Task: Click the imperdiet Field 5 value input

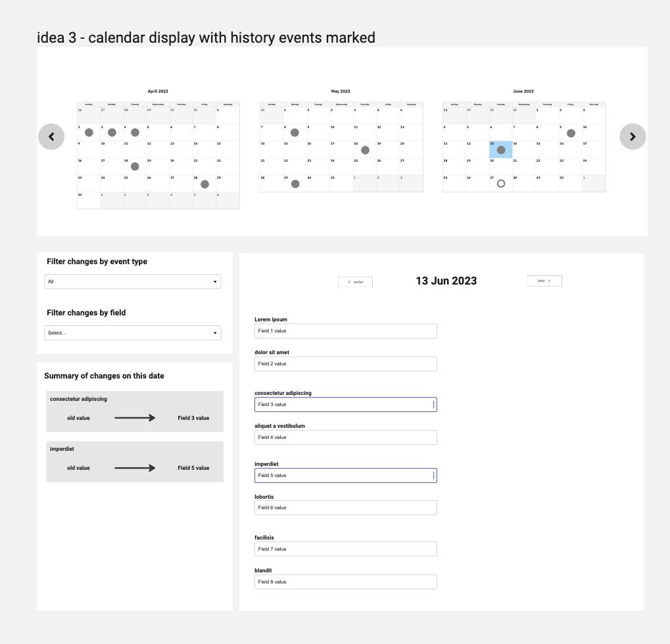Action: (x=346, y=475)
